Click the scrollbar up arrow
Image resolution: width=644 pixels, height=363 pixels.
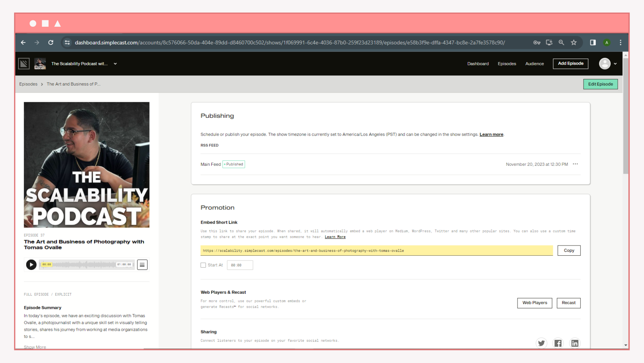[x=626, y=55]
